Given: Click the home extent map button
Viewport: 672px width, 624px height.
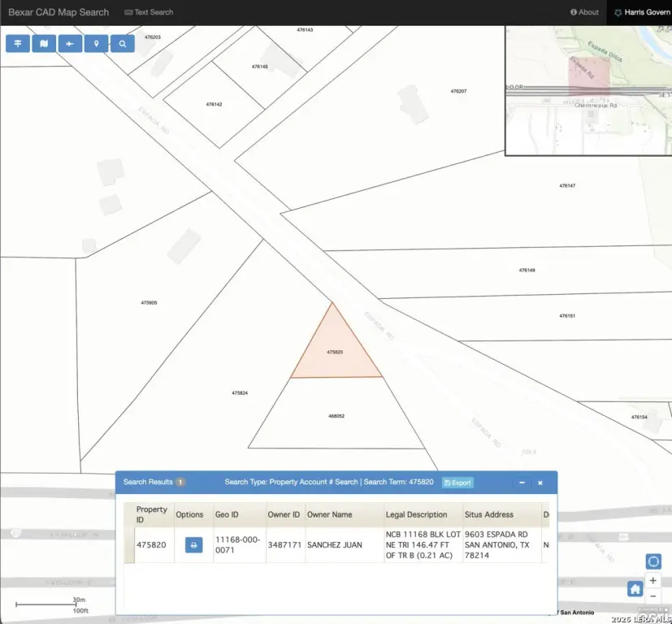Looking at the screenshot, I should point(635,589).
